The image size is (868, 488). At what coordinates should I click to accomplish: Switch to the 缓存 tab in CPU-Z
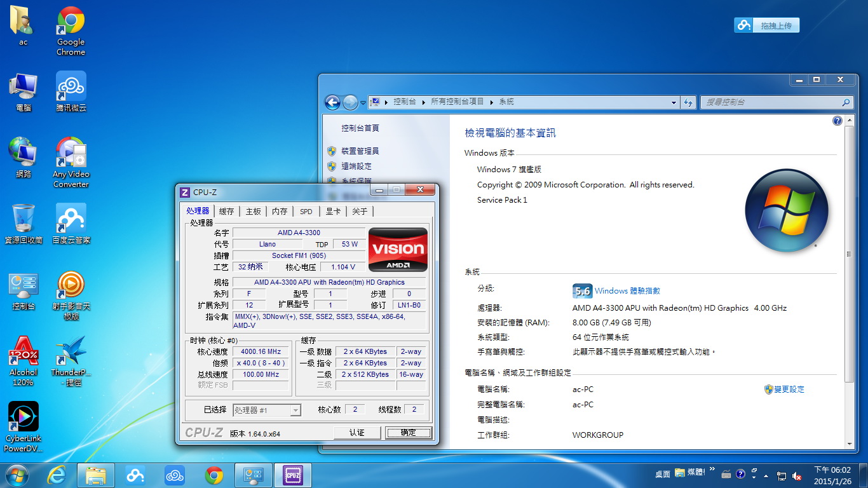[x=226, y=212]
